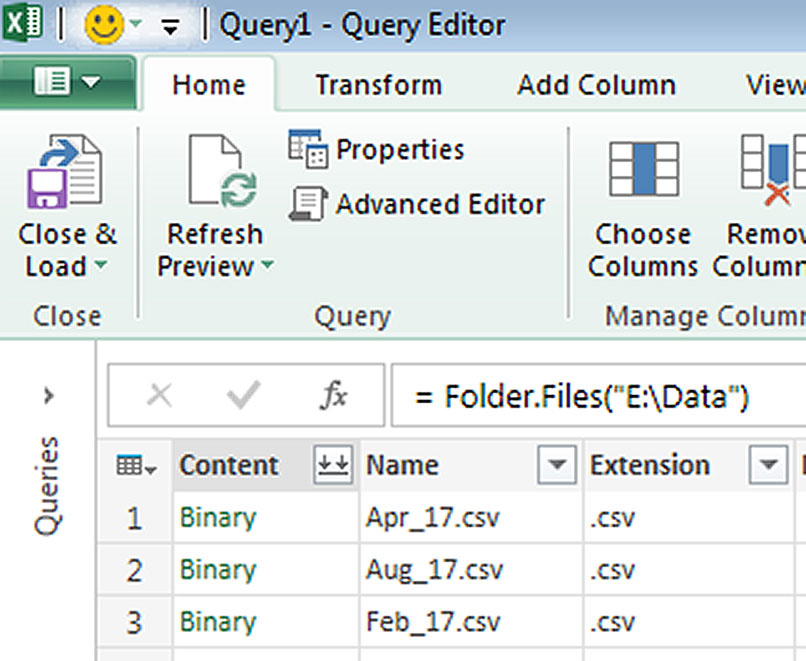
Task: Open the Name column filter dropdown
Action: [x=557, y=466]
